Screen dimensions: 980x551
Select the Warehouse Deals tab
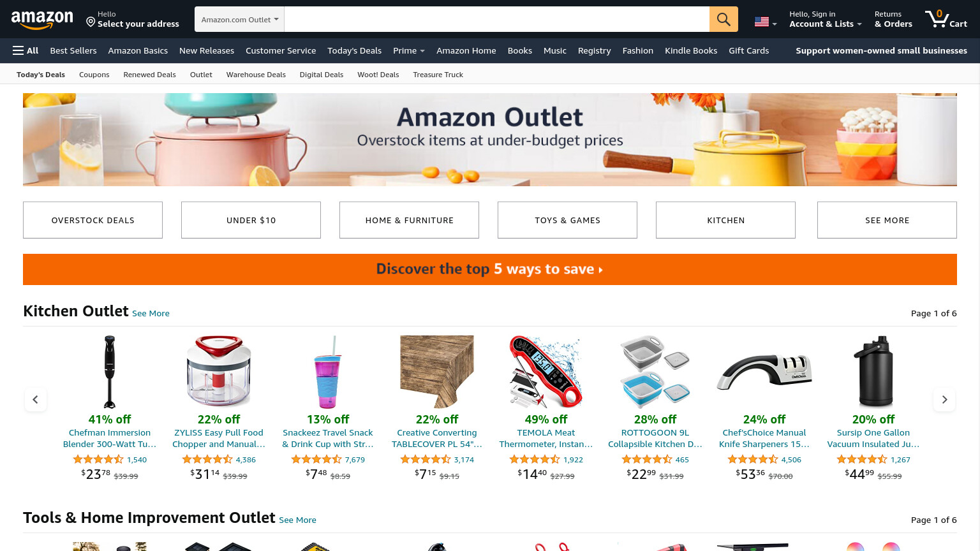tap(256, 75)
